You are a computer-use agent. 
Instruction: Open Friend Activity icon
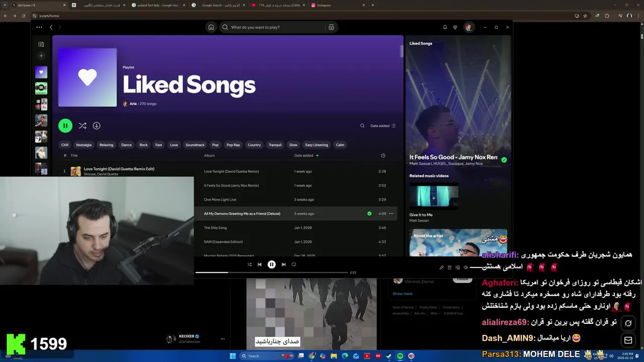pos(455,27)
